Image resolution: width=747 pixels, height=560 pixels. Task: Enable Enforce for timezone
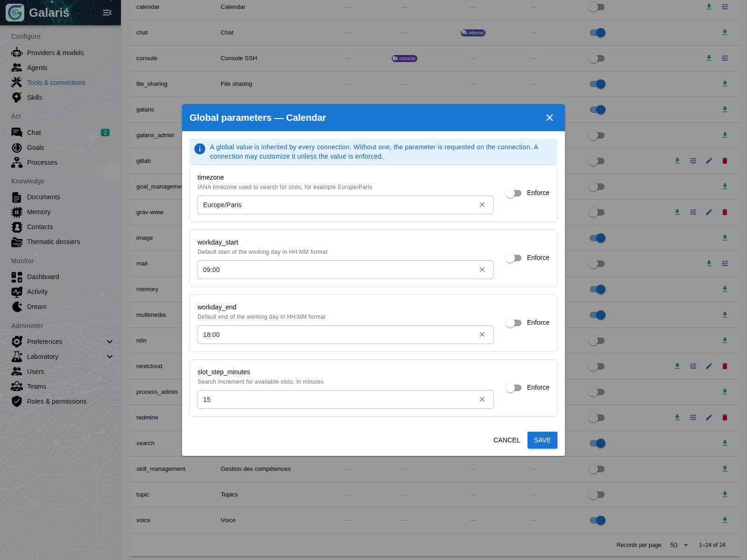point(514,193)
